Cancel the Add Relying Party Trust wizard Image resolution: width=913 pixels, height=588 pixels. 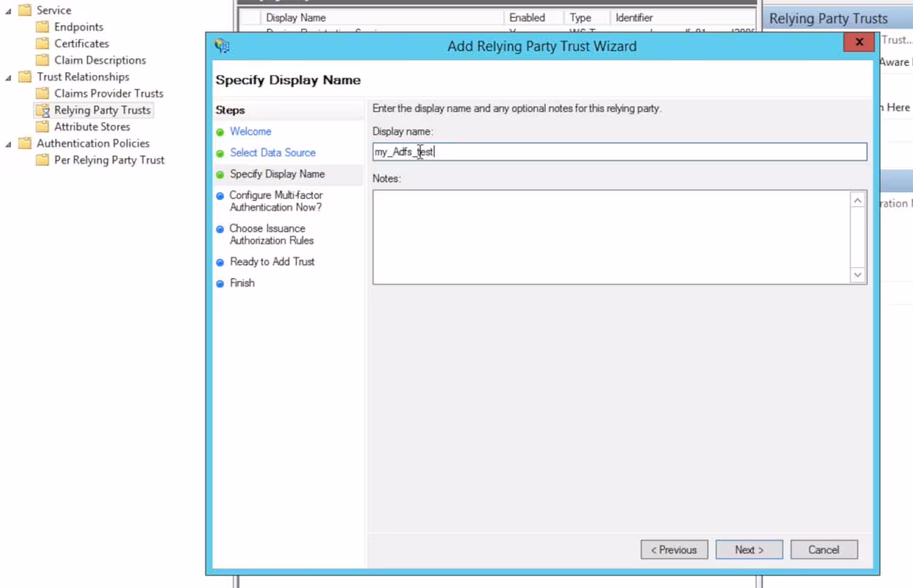coord(824,550)
